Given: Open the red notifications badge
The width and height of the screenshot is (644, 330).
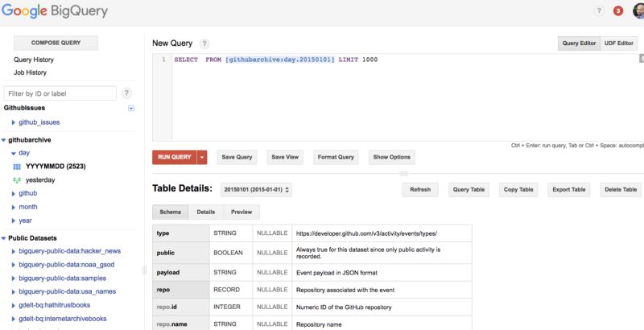Looking at the screenshot, I should click(x=618, y=11).
